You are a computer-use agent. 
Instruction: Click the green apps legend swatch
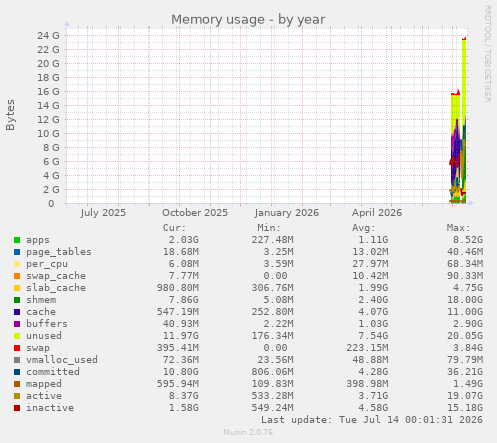17,240
